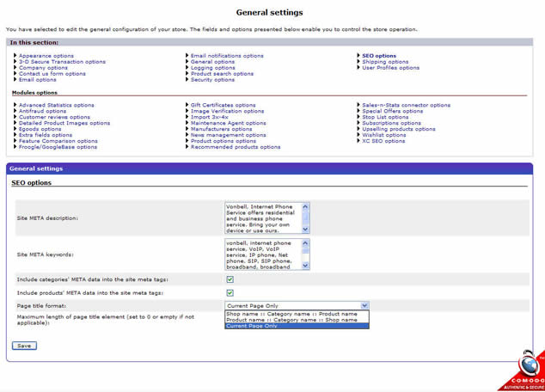Open Image Verification options link

click(x=227, y=111)
